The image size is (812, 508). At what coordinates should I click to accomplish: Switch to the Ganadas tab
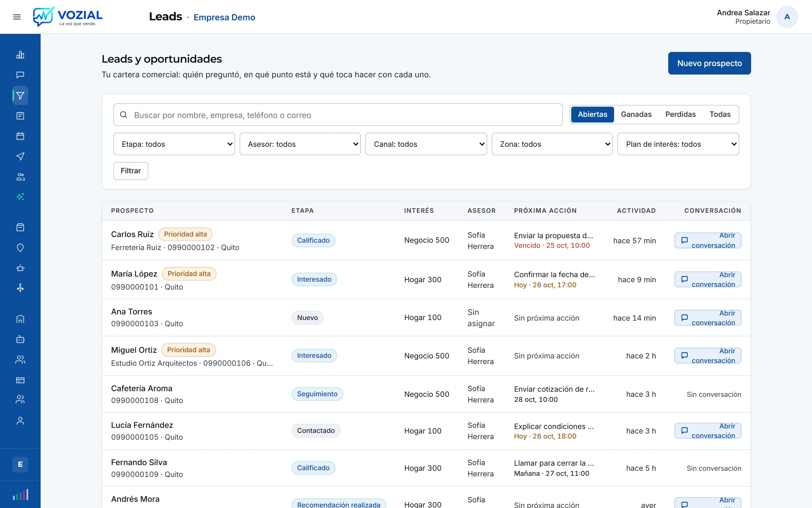[x=636, y=114]
